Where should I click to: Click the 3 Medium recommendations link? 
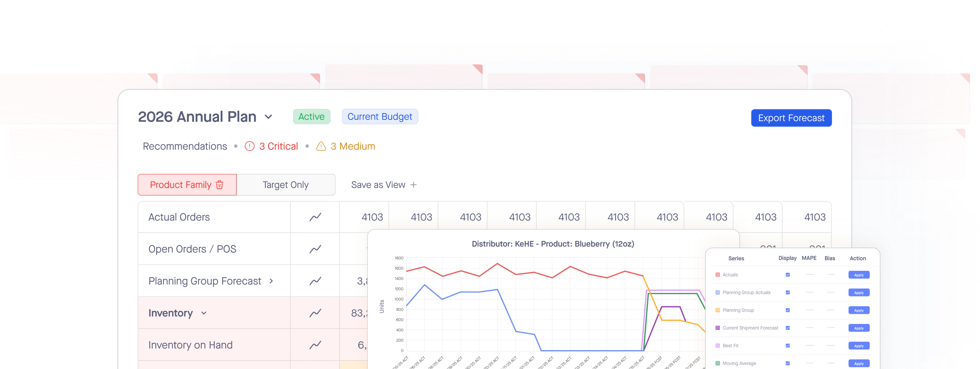click(353, 146)
